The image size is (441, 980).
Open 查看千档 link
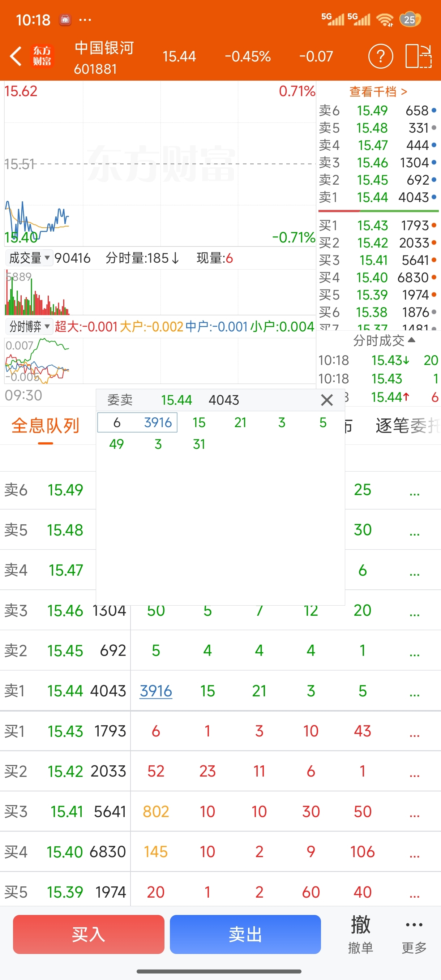tap(378, 91)
